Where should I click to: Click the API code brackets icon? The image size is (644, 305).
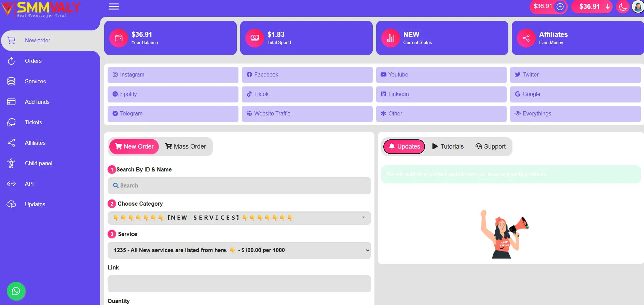tap(11, 184)
